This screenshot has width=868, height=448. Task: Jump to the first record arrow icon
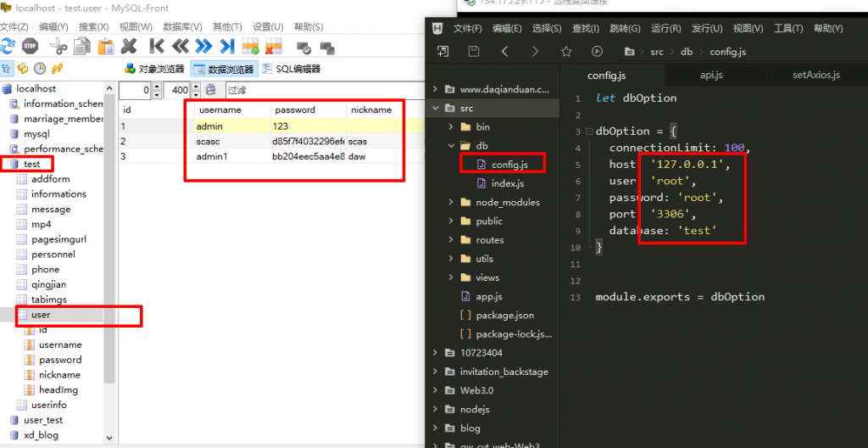click(157, 46)
